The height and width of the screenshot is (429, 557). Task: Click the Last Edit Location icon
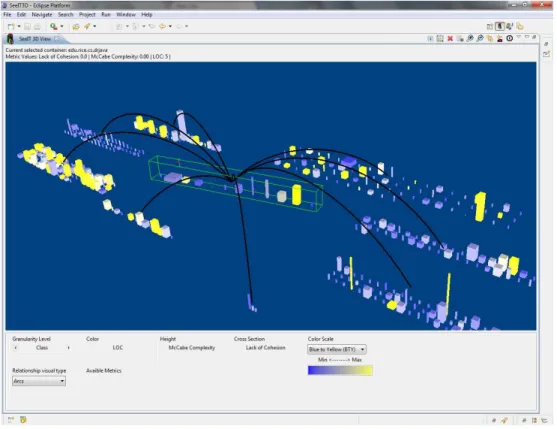(152, 26)
